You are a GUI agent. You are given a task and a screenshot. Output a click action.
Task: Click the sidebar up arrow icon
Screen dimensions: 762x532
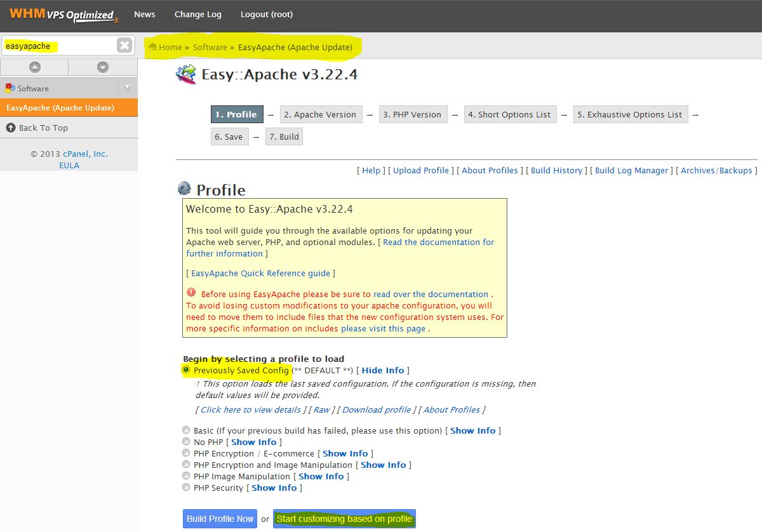pos(35,67)
